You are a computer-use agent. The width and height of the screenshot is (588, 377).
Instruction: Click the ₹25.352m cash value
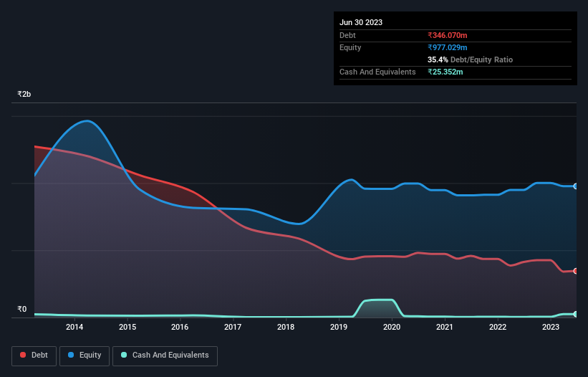[445, 72]
